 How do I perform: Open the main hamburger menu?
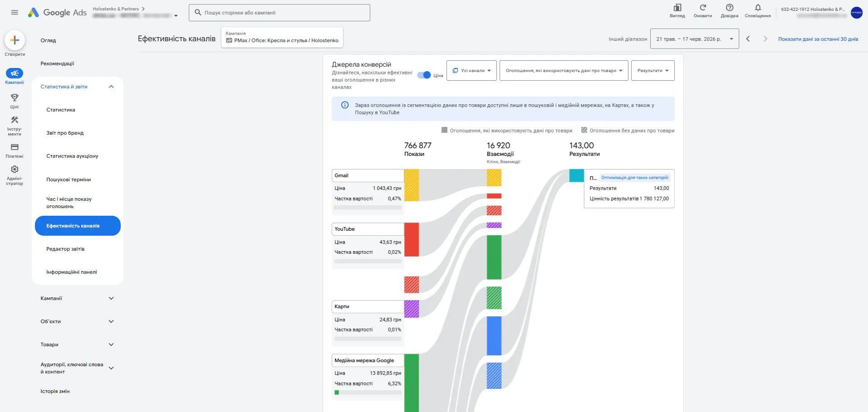[15, 12]
